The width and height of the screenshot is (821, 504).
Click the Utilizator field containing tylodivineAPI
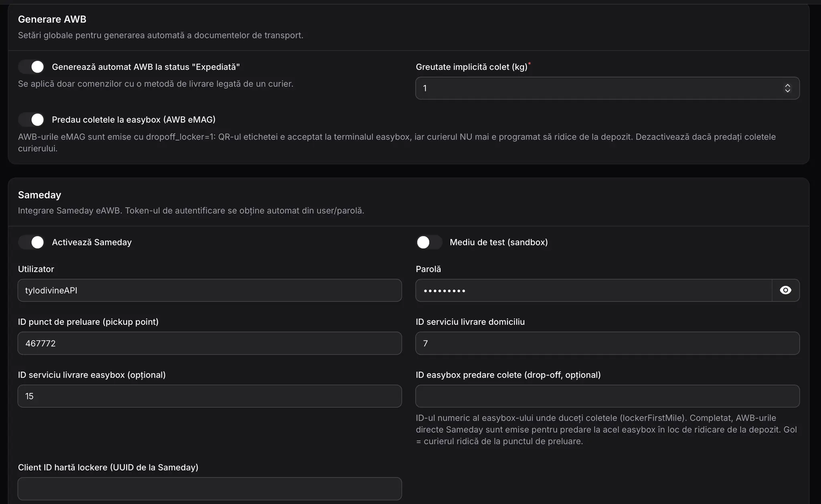[x=210, y=290]
